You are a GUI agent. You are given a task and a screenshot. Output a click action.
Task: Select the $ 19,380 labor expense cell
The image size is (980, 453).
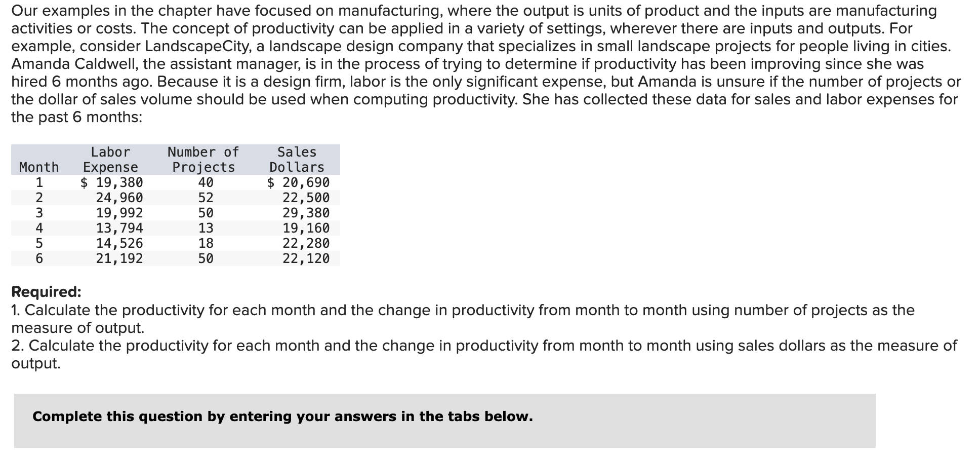click(x=112, y=182)
